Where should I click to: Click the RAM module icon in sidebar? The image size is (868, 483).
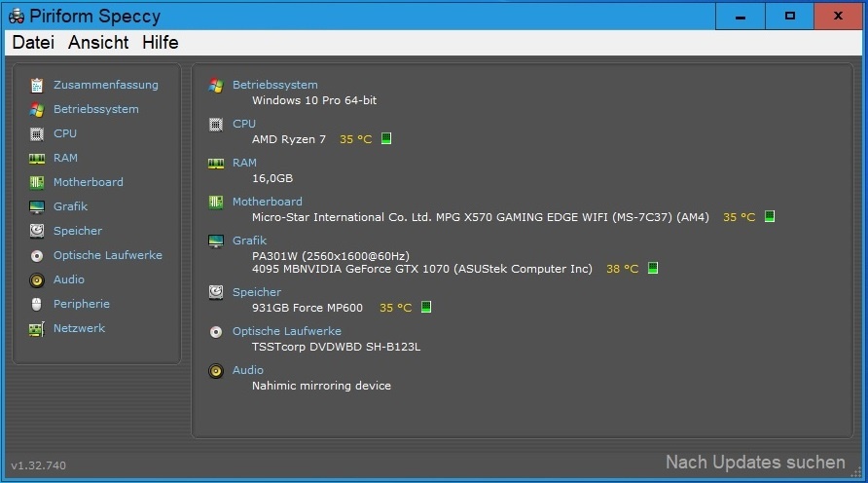(x=37, y=159)
